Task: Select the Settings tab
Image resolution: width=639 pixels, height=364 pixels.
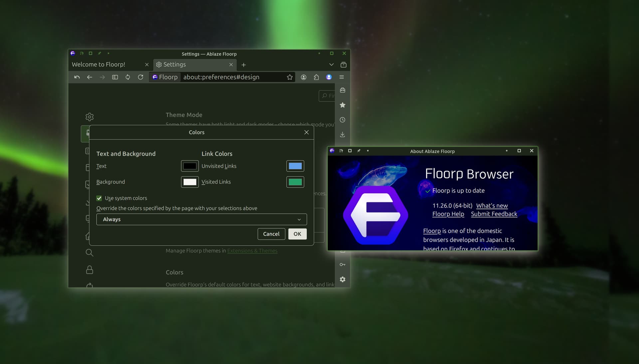Action: [194, 65]
